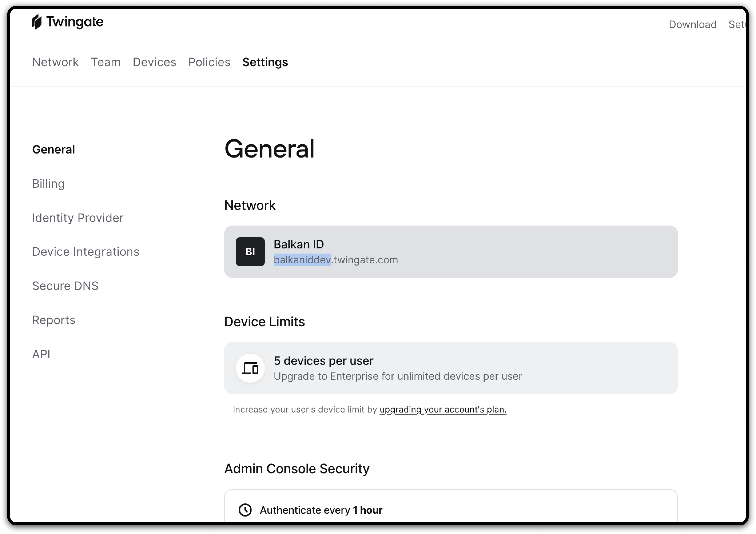
Task: Select the Settings tab
Action: pos(265,62)
